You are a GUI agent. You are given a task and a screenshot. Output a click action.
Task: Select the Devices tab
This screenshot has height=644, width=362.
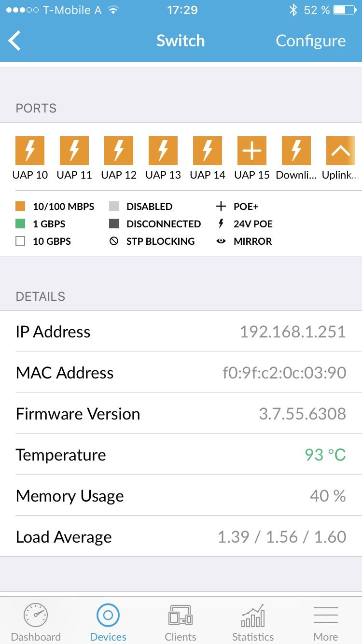(x=108, y=622)
